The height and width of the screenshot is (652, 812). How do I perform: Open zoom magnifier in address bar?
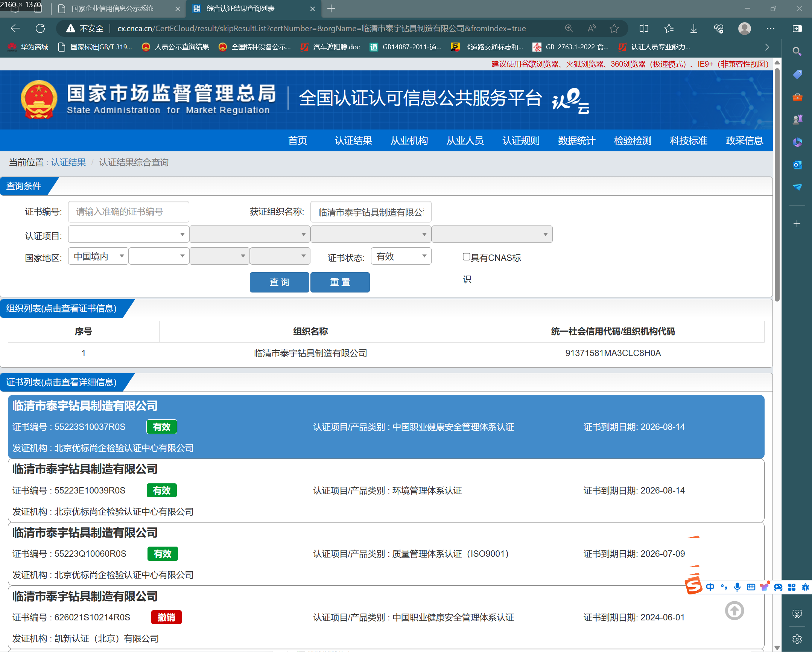(x=569, y=28)
